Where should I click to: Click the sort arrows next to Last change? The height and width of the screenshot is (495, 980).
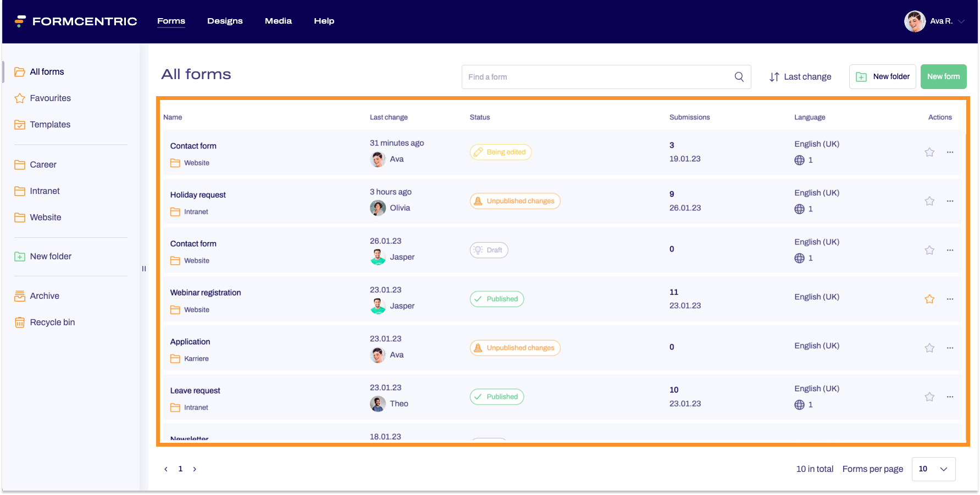(x=774, y=76)
